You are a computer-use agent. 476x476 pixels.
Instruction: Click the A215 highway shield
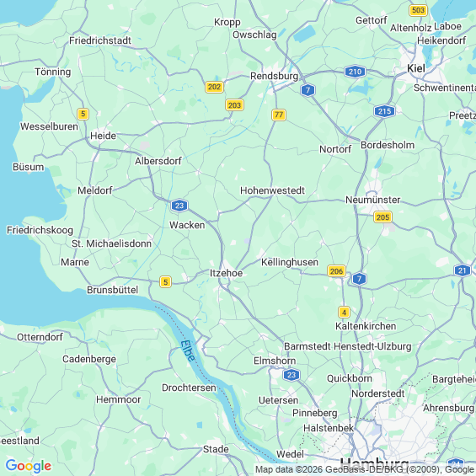click(x=384, y=111)
